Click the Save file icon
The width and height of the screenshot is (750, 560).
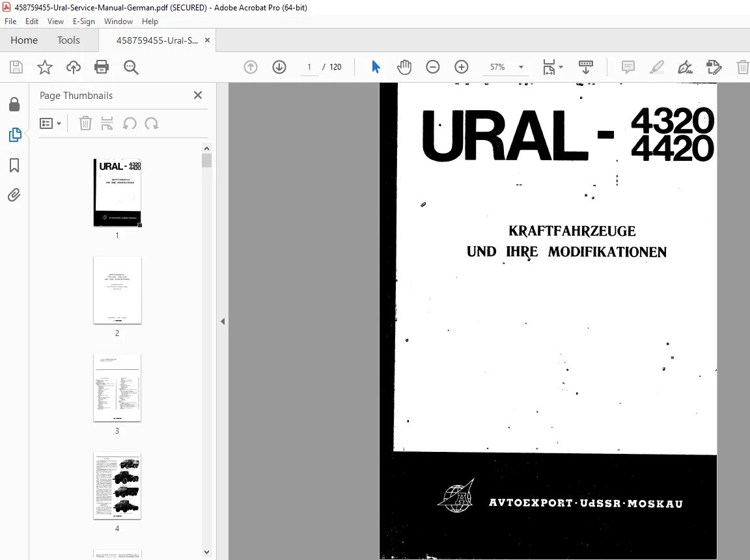(x=16, y=67)
